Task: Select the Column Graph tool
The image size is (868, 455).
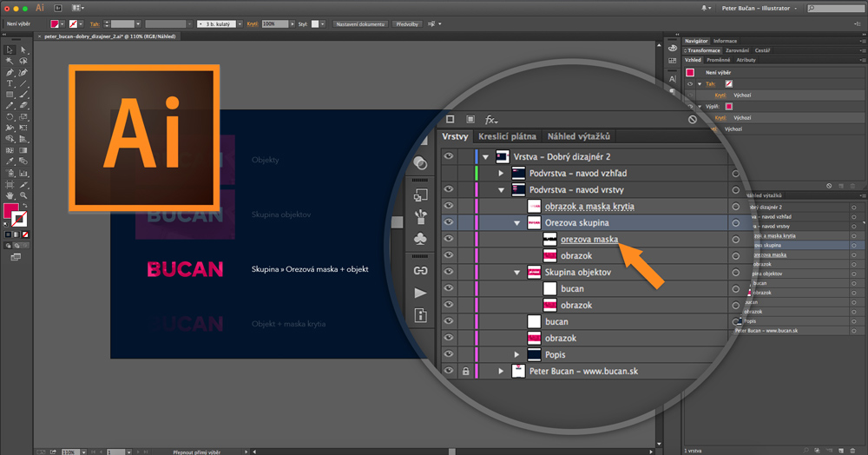Action: (x=23, y=173)
